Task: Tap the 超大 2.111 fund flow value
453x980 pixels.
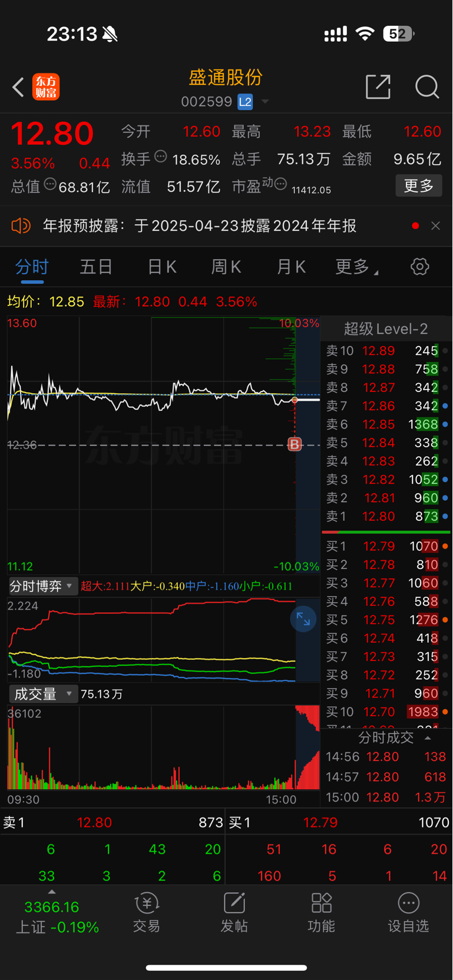Action: pos(105,586)
